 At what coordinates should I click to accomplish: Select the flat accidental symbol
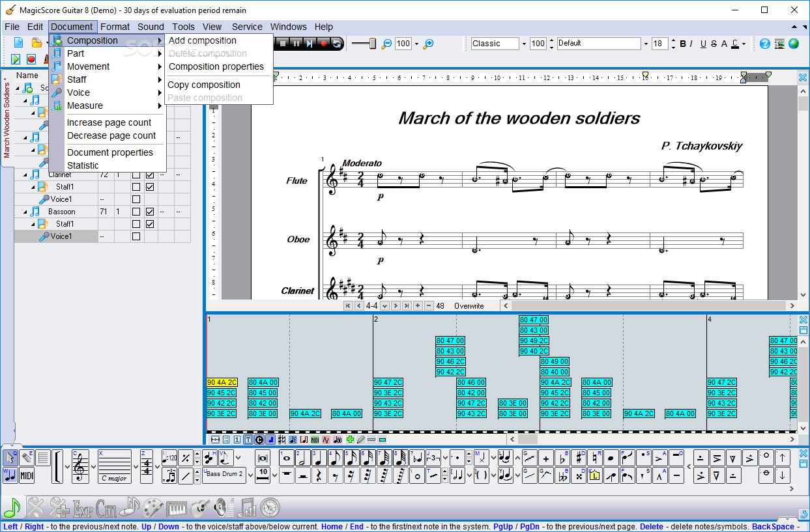click(562, 458)
